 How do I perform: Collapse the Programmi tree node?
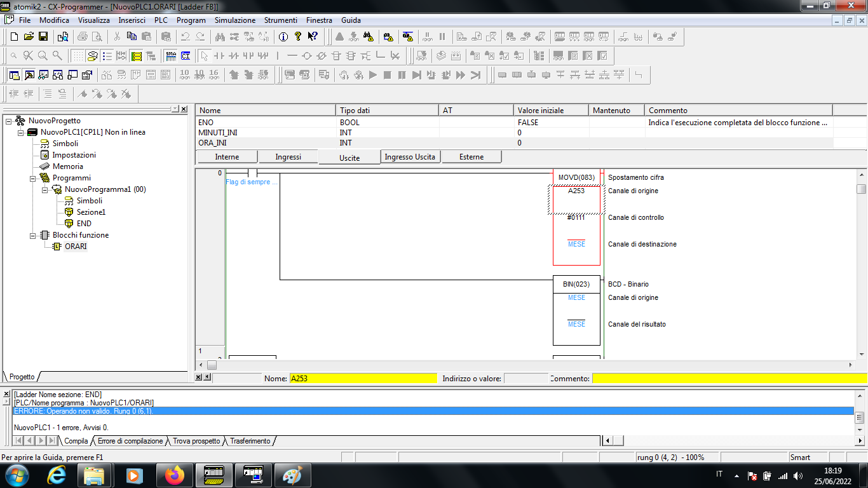(x=32, y=178)
